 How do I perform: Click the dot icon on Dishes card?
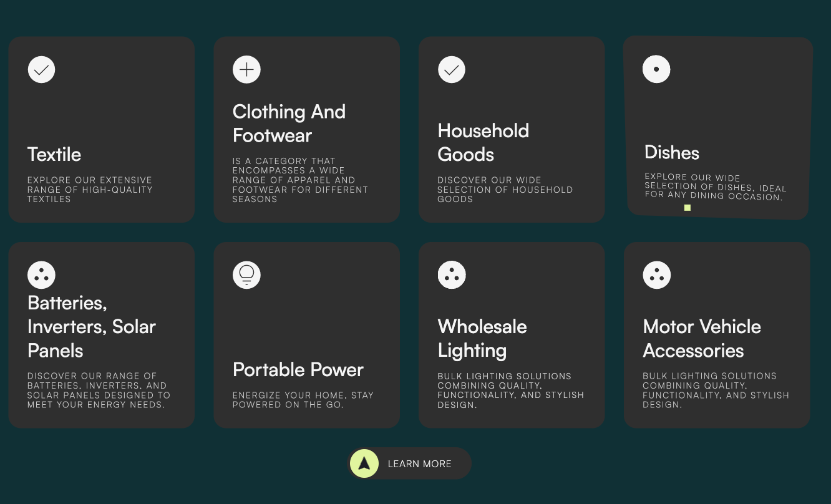656,69
